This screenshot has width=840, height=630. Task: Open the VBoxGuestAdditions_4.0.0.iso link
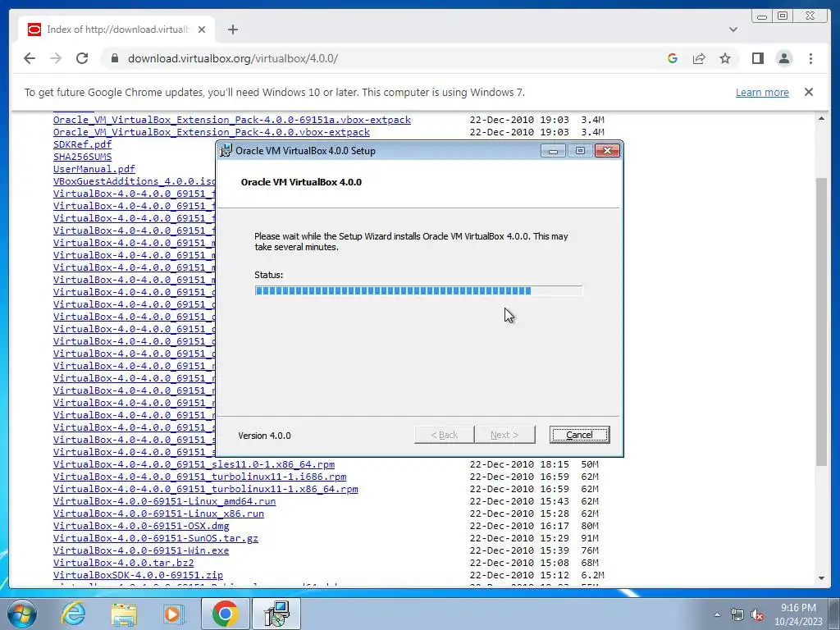click(x=134, y=181)
